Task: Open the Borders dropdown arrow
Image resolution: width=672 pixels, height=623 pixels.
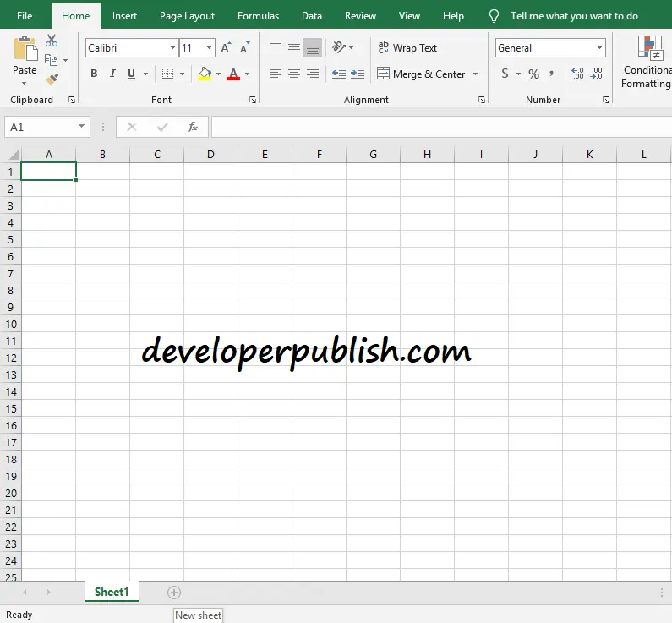Action: point(182,74)
